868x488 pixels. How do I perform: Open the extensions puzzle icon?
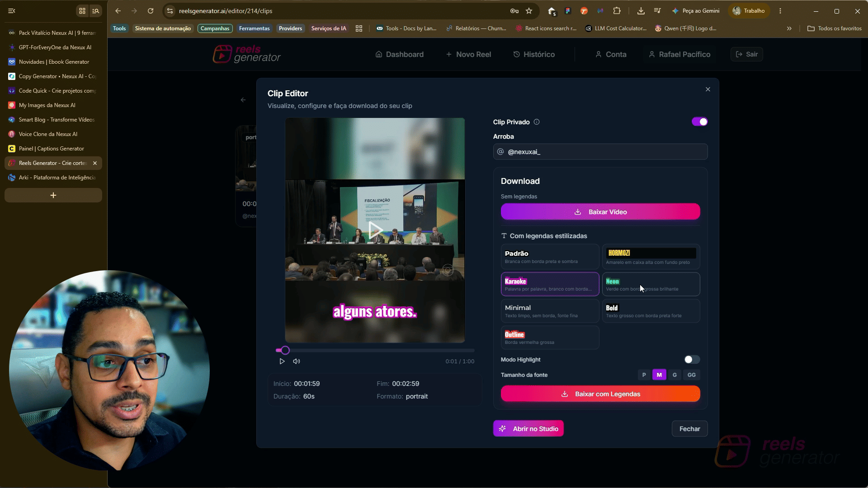pos(617,11)
